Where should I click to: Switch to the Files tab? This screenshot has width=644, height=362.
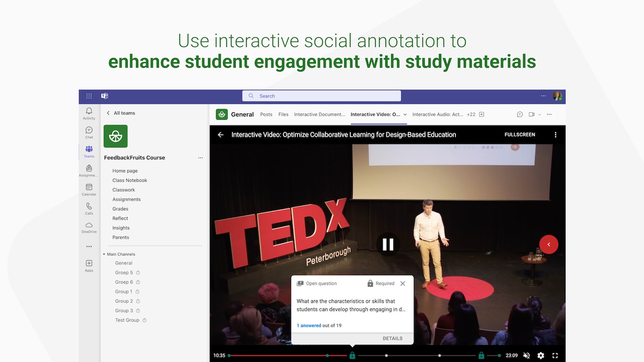pos(283,115)
